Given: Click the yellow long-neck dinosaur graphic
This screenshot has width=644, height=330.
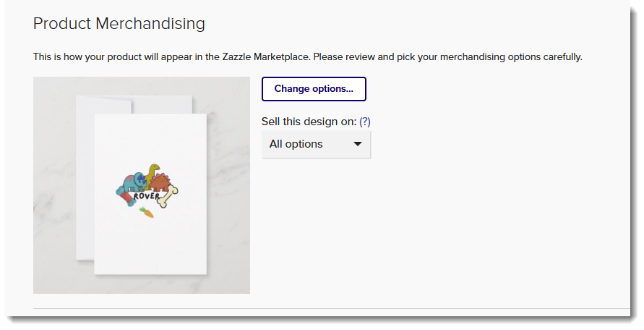Looking at the screenshot, I should coord(153,173).
